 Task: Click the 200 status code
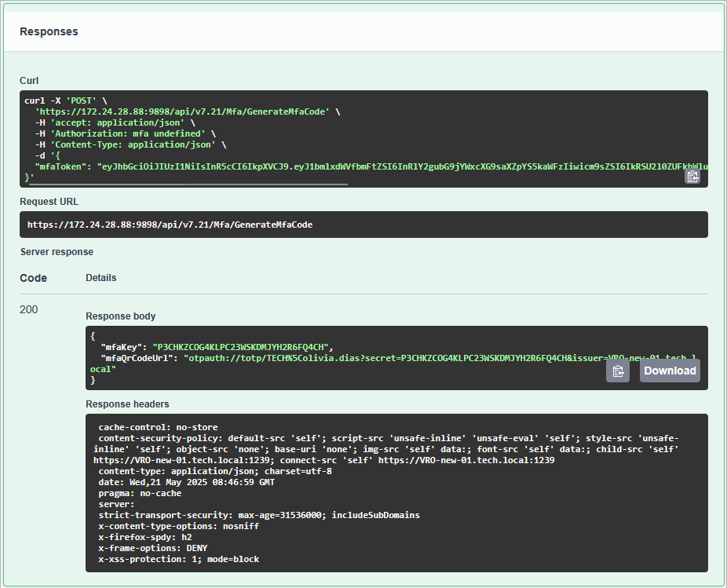click(x=28, y=309)
